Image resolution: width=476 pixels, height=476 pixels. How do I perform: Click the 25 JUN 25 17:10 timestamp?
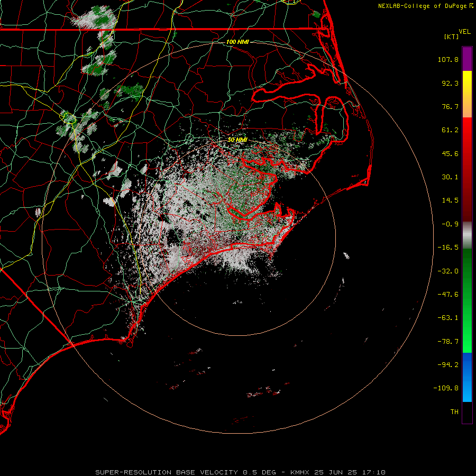350,472
